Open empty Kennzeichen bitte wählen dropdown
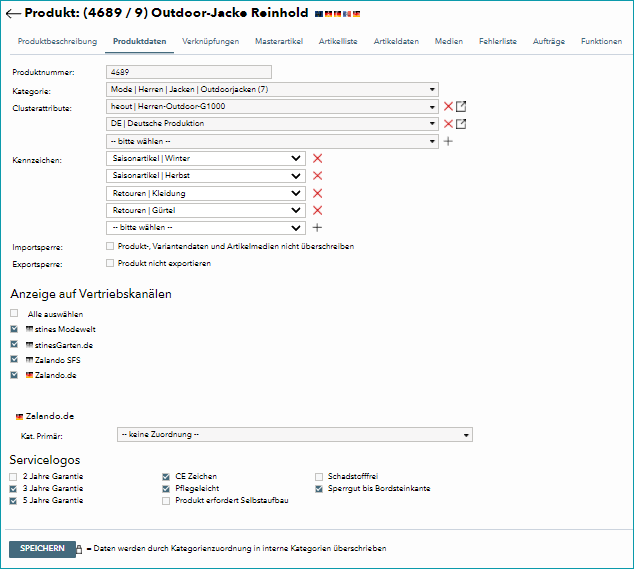This screenshot has height=569, width=634. [x=206, y=228]
